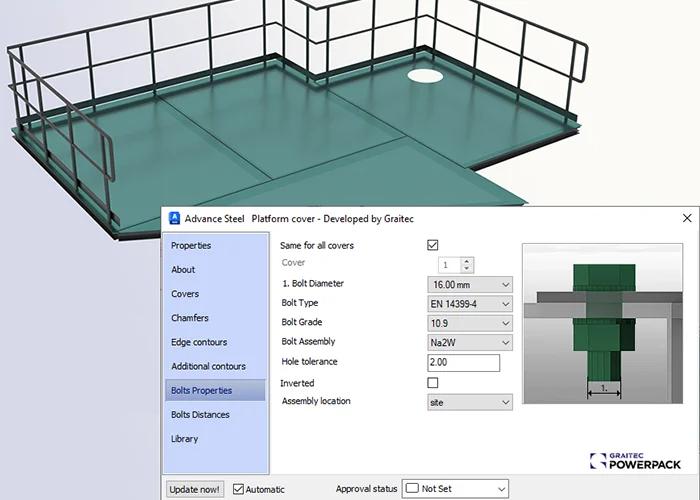
Task: Click the Graitec PowerPack logo
Action: click(635, 461)
